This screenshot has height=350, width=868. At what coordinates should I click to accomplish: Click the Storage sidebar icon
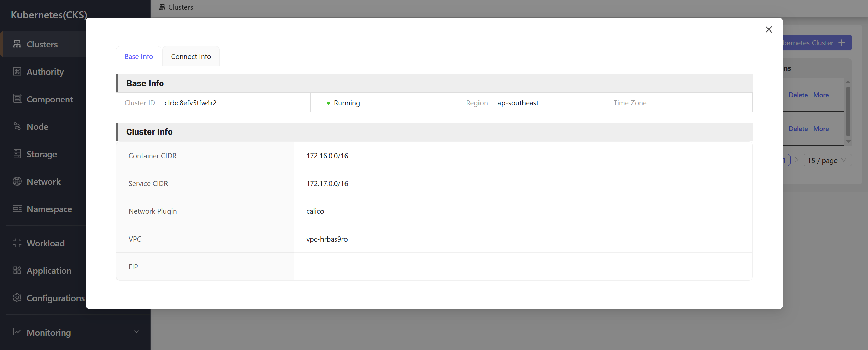[x=17, y=154]
